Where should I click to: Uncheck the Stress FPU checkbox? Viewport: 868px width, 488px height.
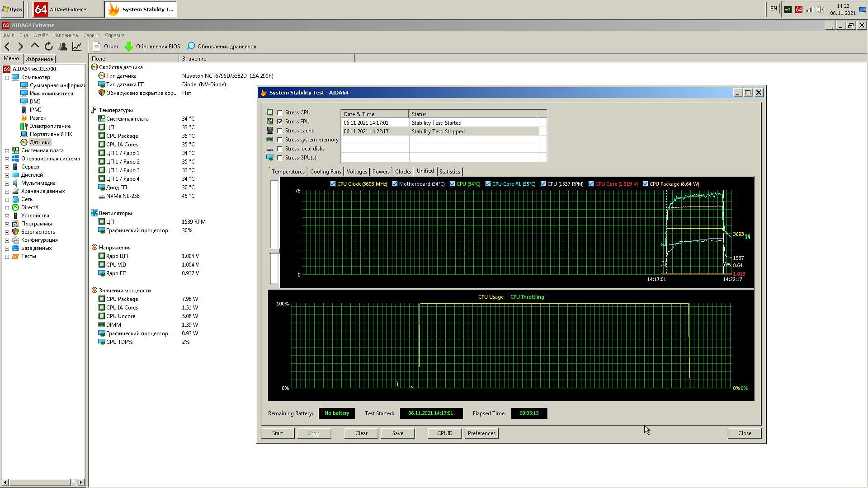[x=280, y=122]
